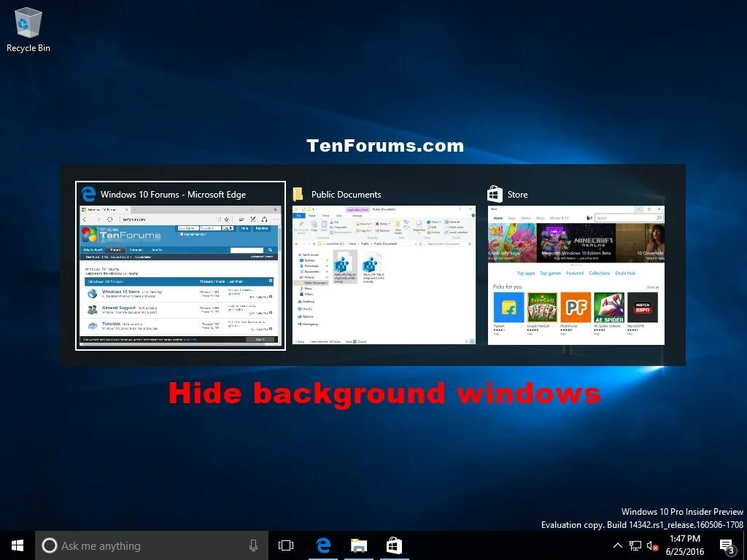Click the Ask me anything search box
Screen dimensions: 747x560
[x=152, y=545]
